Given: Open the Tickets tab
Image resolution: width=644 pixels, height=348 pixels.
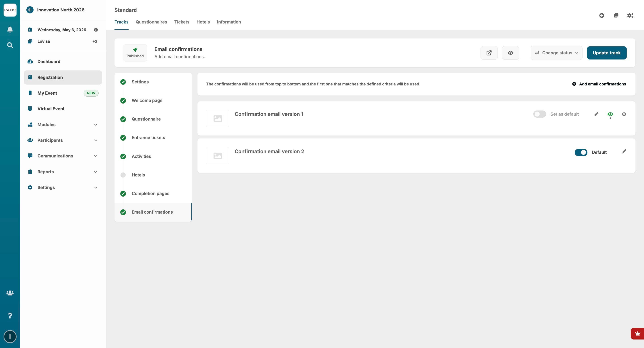Looking at the screenshot, I should pos(182,22).
